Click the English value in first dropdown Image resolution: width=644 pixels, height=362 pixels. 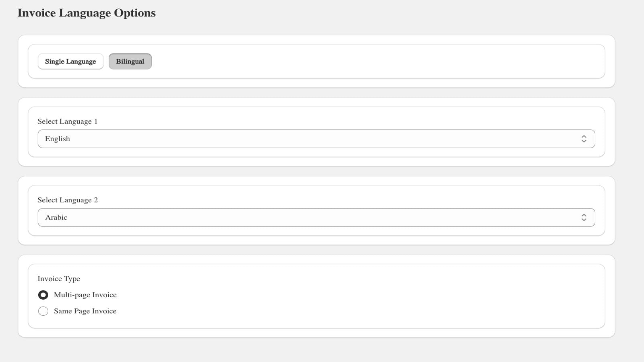58,139
